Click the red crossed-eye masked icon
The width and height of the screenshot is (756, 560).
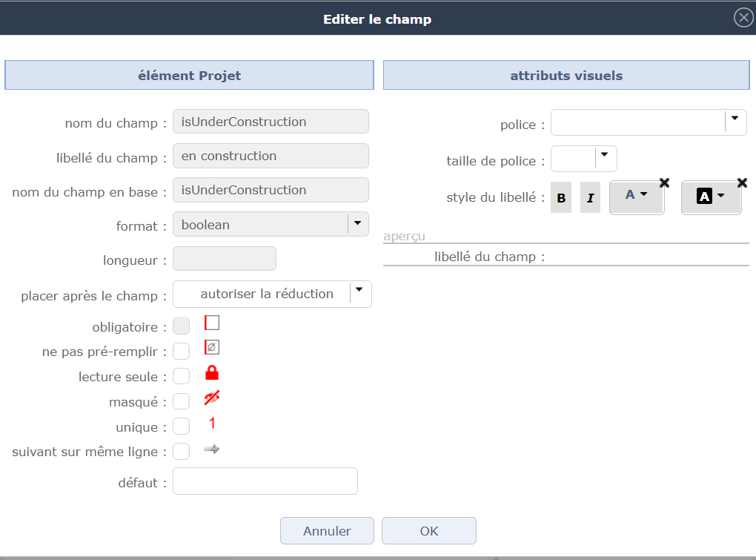212,399
